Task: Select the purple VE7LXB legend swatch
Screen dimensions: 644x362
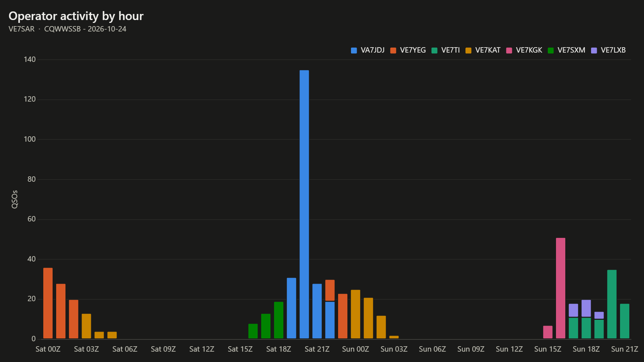Action: 594,50
